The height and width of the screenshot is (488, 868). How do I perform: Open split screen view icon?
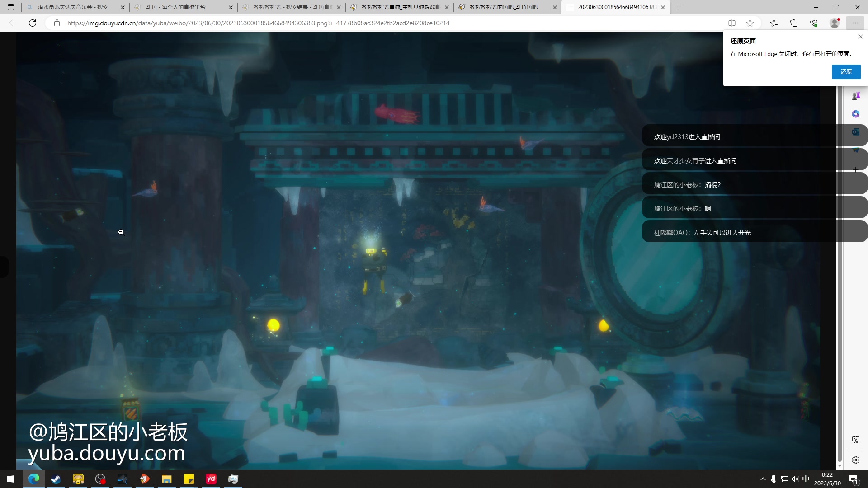tap(732, 23)
